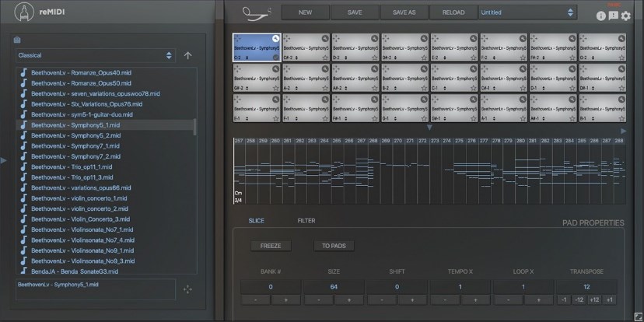
Task: Click the home icon in file browser
Action: point(17,41)
